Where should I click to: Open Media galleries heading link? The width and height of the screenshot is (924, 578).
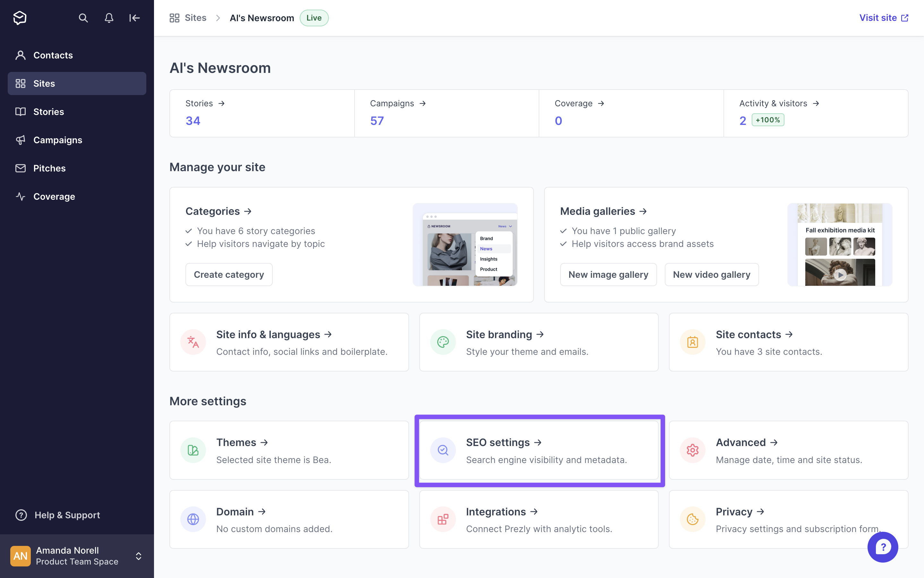point(603,211)
